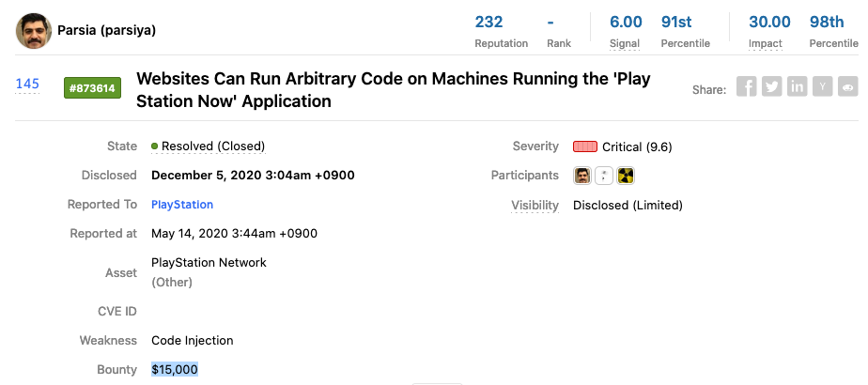Share report on Reddit icon
Image resolution: width=868 pixels, height=385 pixels.
point(848,86)
